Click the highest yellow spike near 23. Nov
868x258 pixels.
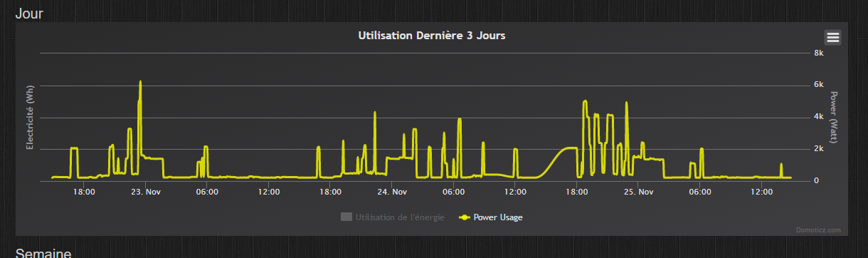(x=140, y=83)
